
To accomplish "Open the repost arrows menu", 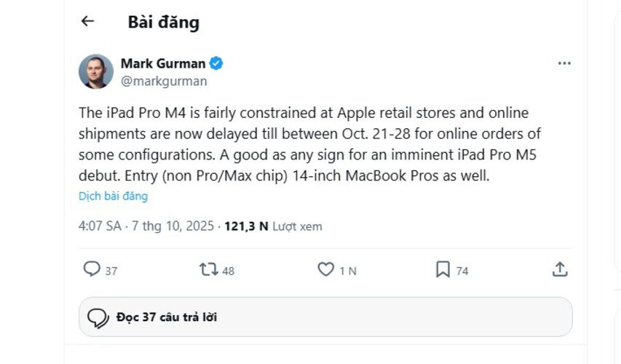I will [208, 269].
